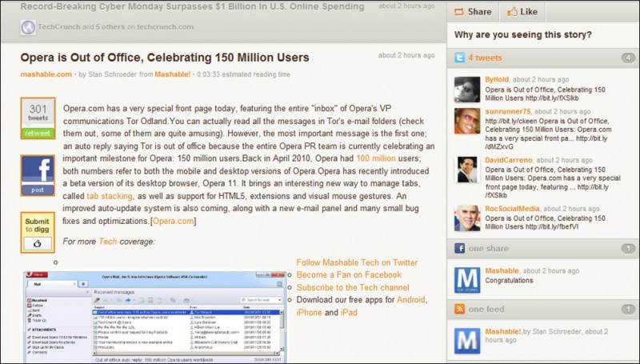Viewport: 640px width, 364px height.
Task: Open the iPad app link
Action: click(x=349, y=312)
